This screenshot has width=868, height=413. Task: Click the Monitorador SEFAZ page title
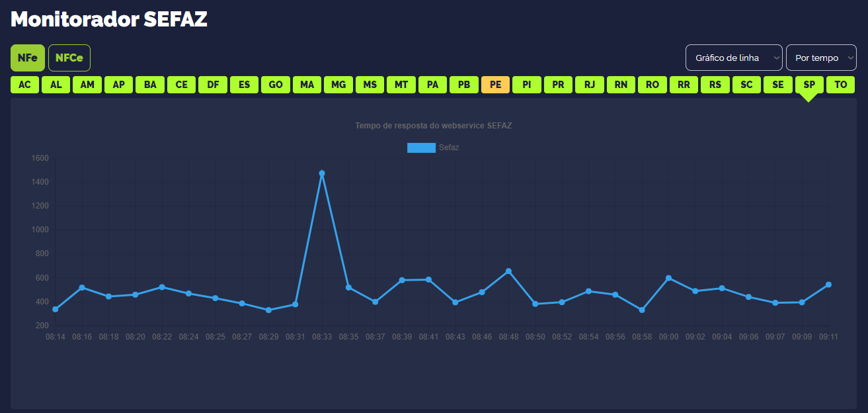tap(109, 19)
